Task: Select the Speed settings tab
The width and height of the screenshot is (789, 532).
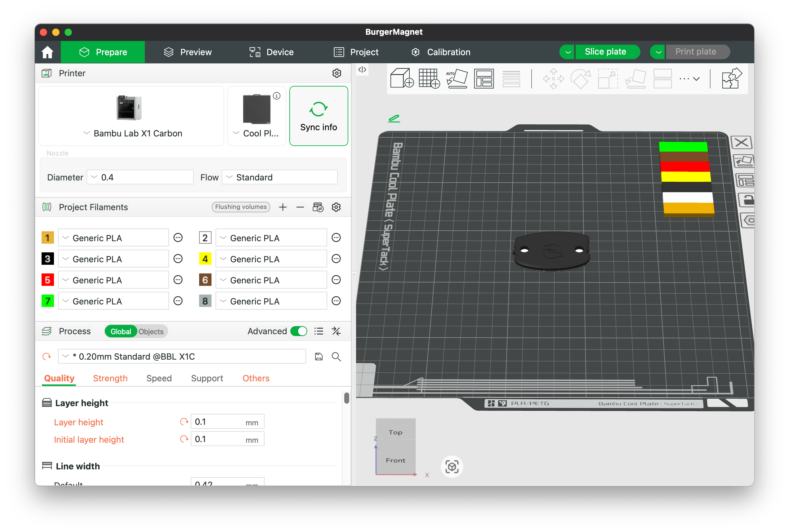Action: pyautogui.click(x=159, y=378)
